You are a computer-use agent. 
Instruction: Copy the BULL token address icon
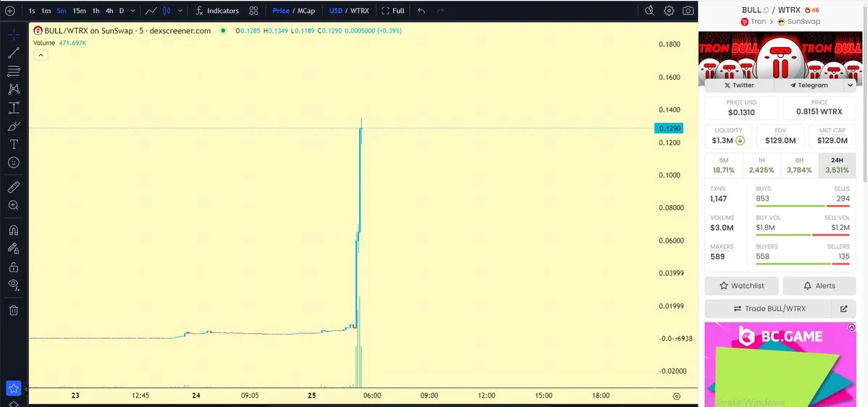tap(766, 10)
